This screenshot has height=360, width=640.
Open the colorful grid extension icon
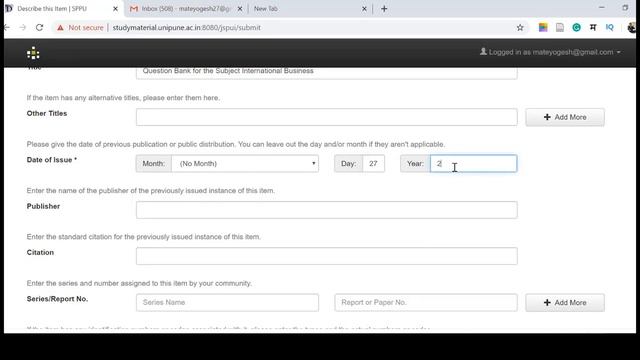coord(543,27)
